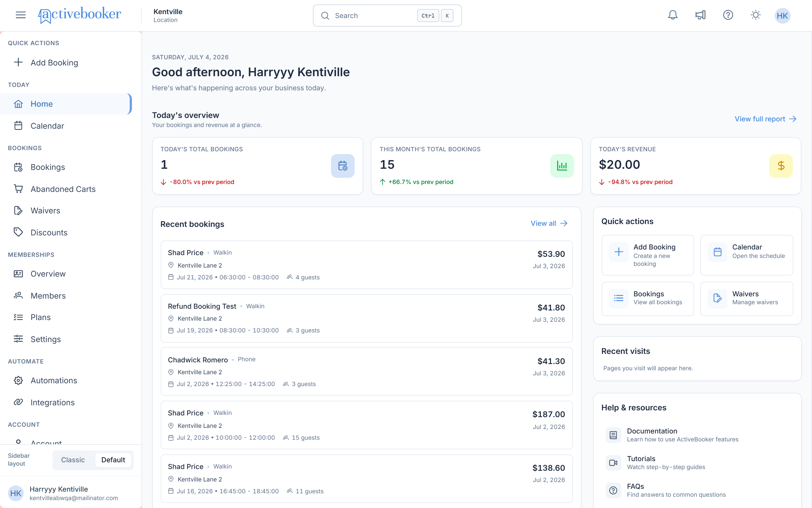This screenshot has width=812, height=508.
Task: Open the HK user avatar menu
Action: tap(782, 16)
